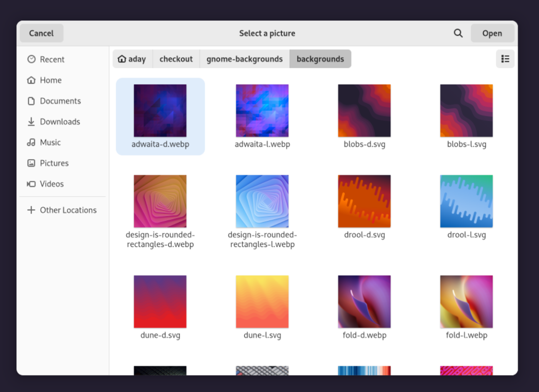
Task: Click the Documents page icon
Action: point(31,101)
